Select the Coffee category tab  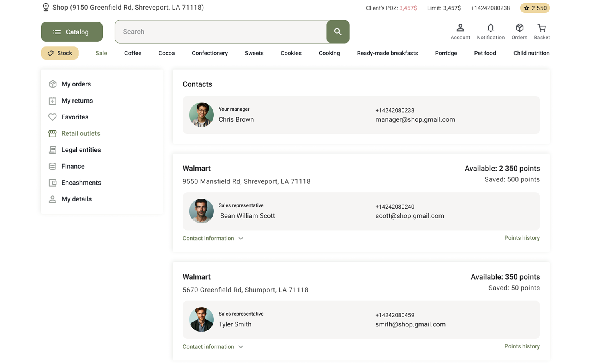[x=133, y=53]
